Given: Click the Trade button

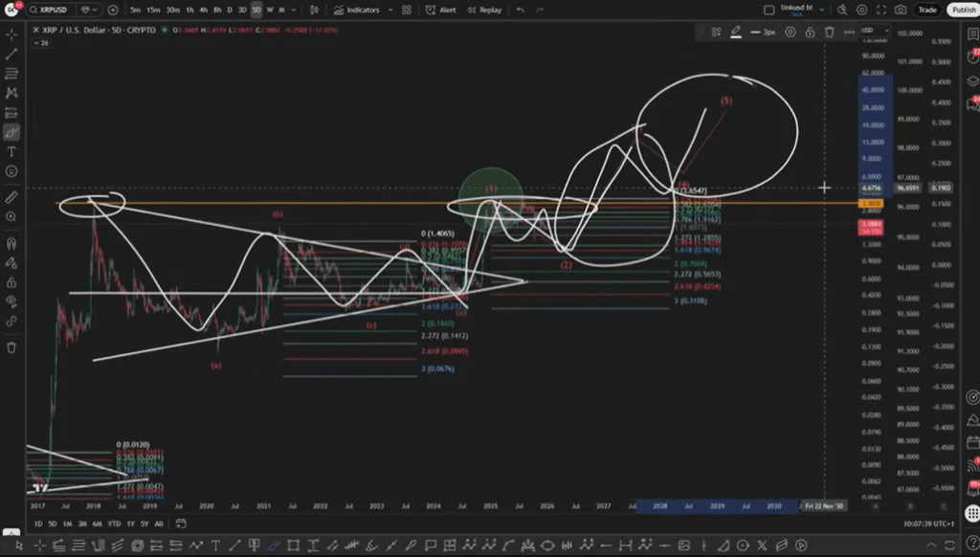Looking at the screenshot, I should coord(926,10).
